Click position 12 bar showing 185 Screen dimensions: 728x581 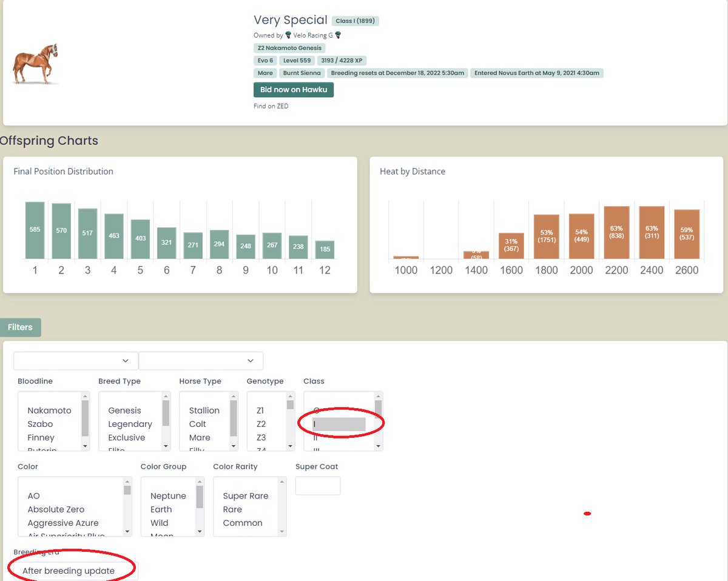pos(325,250)
